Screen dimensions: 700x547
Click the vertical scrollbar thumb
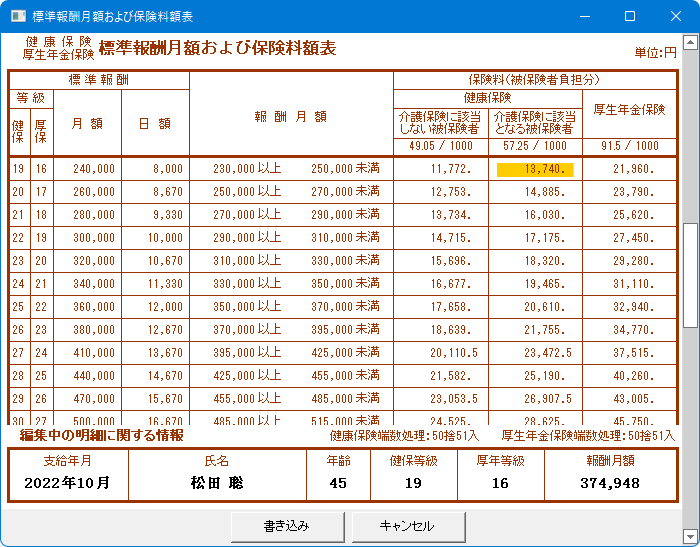tap(690, 276)
